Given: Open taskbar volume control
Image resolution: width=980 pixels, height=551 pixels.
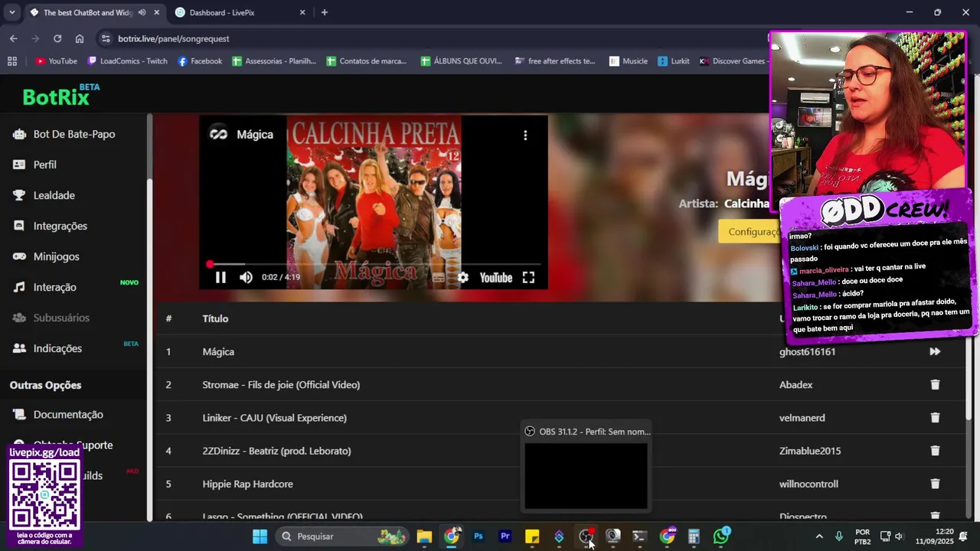Looking at the screenshot, I should (899, 536).
